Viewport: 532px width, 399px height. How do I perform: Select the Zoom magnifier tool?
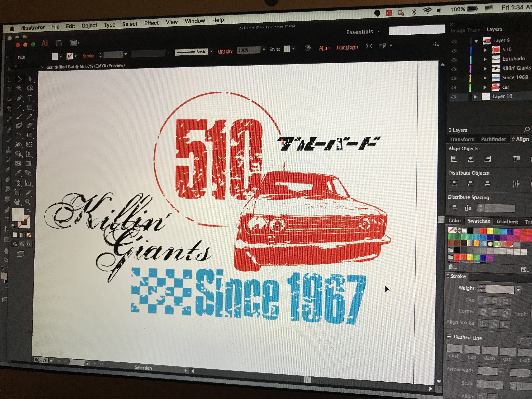[x=28, y=202]
